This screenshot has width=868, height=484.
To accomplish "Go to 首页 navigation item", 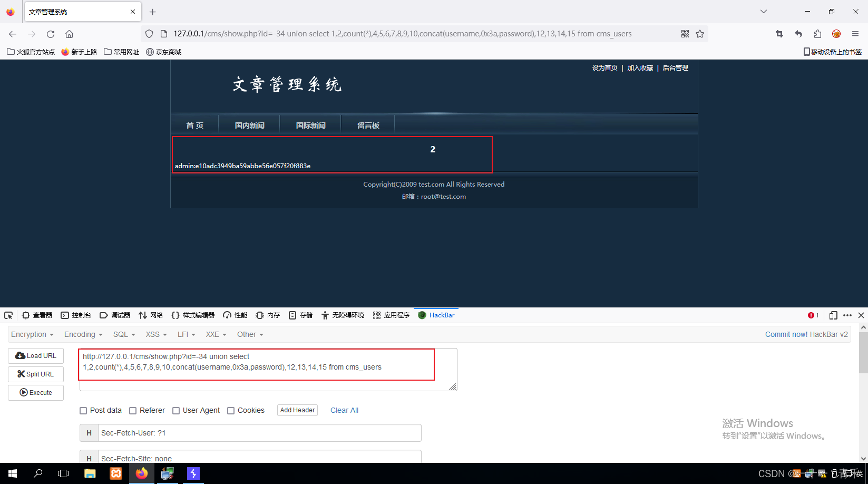I will 194,125.
